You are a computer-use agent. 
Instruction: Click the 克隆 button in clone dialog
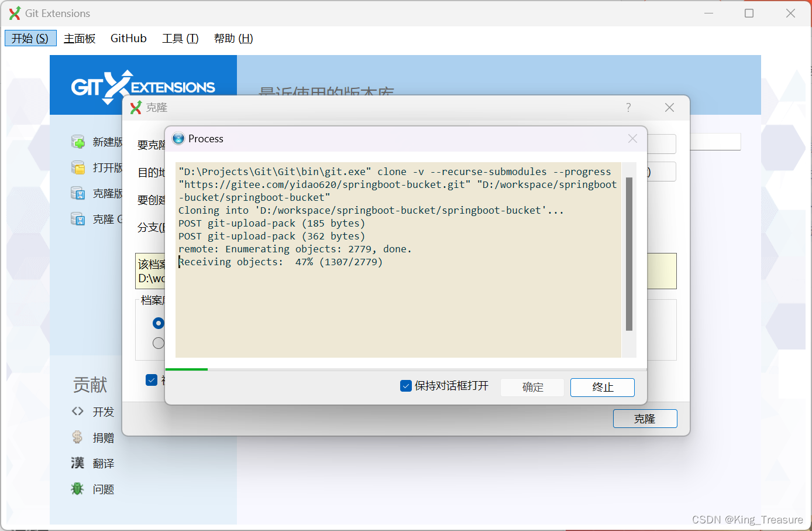click(x=645, y=419)
